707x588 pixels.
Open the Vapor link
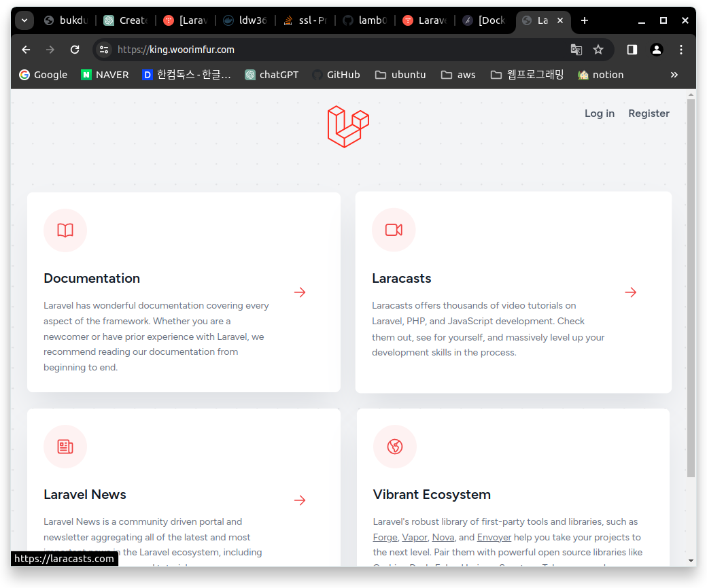(x=415, y=538)
